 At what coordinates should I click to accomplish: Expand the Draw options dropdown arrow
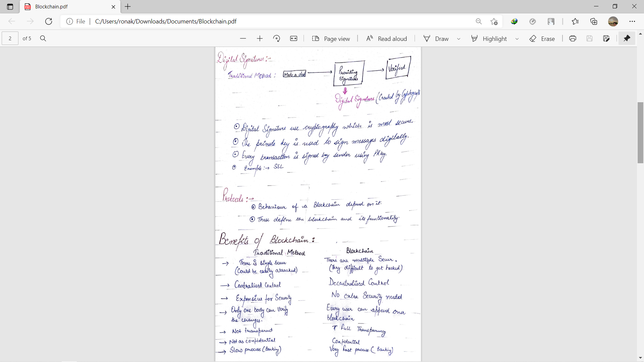[459, 39]
